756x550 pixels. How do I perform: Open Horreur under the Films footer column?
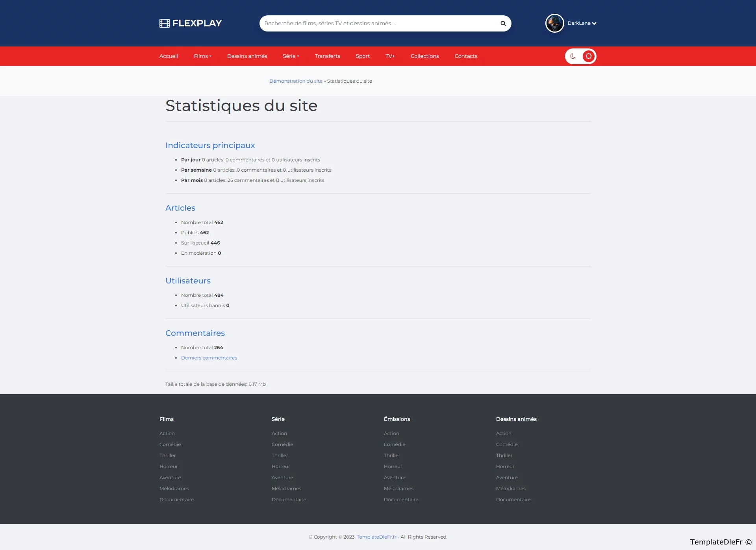click(169, 467)
